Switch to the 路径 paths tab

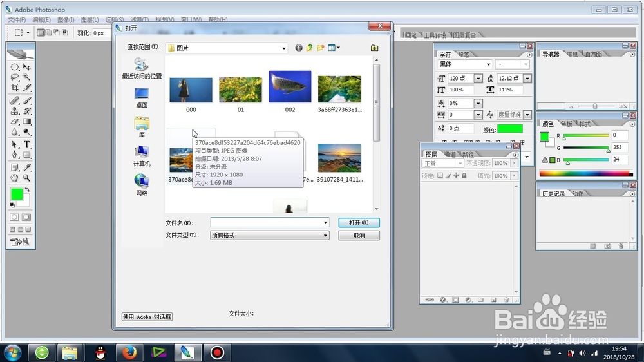(468, 155)
